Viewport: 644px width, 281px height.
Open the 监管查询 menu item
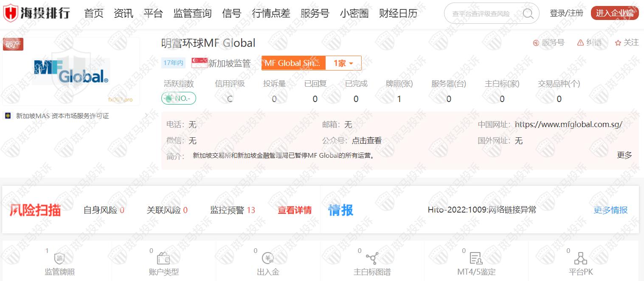[x=192, y=14]
